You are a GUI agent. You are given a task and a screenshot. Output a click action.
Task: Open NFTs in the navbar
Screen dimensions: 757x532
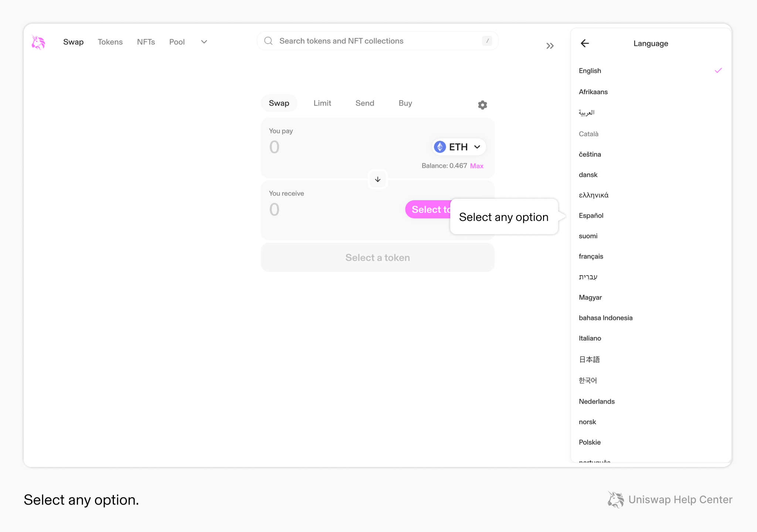pyautogui.click(x=146, y=42)
